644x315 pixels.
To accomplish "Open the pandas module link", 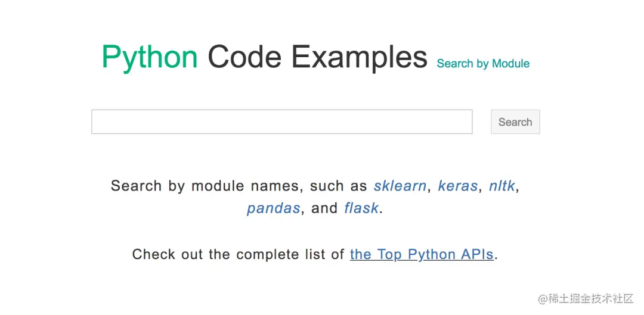I will click(273, 208).
